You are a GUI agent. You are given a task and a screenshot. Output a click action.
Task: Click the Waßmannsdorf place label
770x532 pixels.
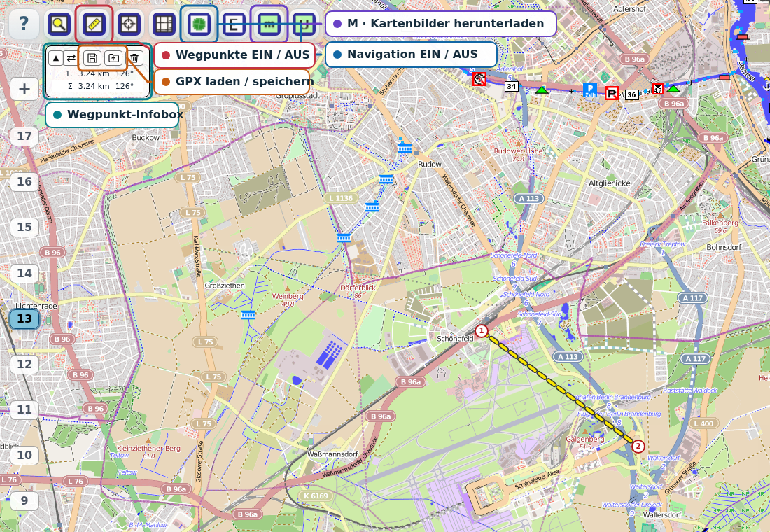332,454
